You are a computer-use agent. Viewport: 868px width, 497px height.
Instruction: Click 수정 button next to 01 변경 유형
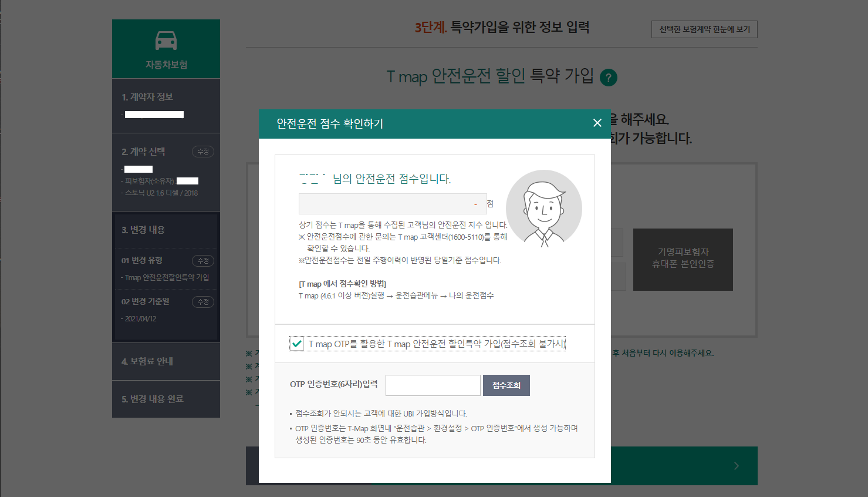pyautogui.click(x=203, y=261)
